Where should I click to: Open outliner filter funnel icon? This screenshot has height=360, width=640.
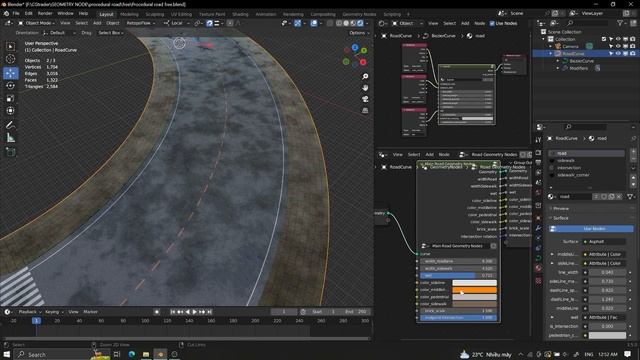click(620, 23)
